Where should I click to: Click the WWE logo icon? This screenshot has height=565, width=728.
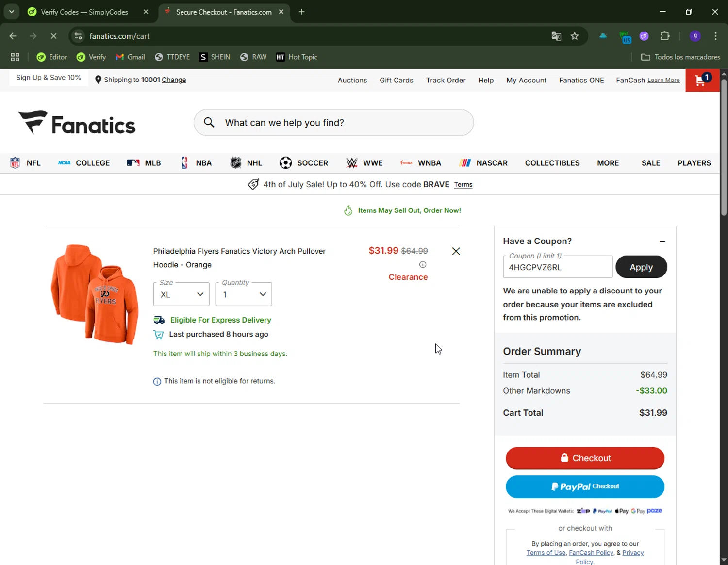tap(352, 163)
